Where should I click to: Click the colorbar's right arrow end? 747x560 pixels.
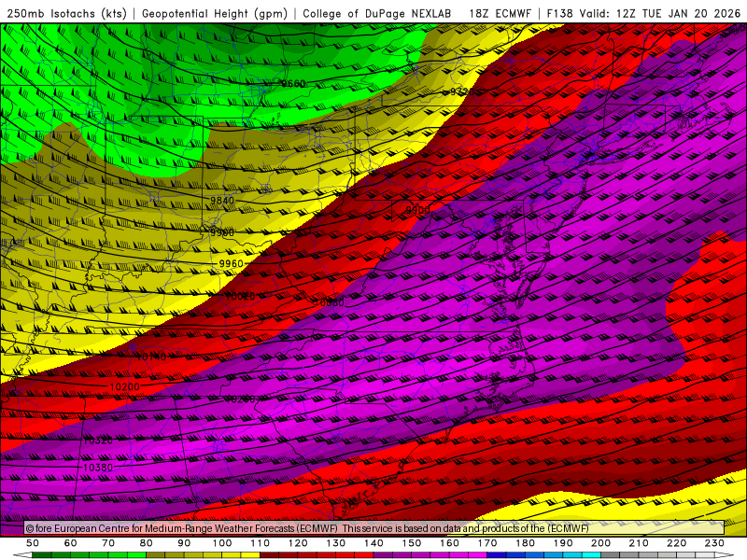point(725,555)
